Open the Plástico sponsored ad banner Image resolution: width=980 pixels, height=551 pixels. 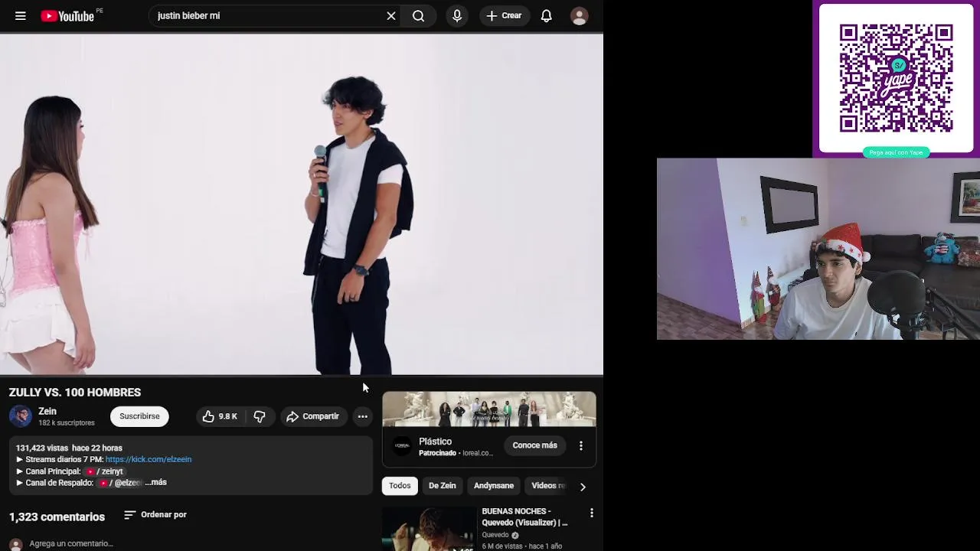pos(489,409)
